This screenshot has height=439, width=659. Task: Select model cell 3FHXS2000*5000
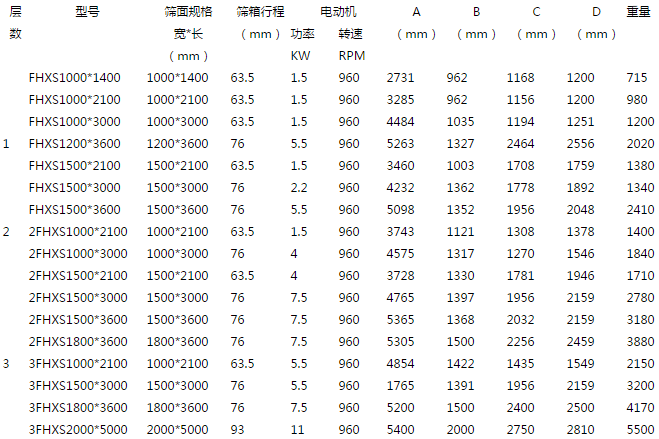77,429
